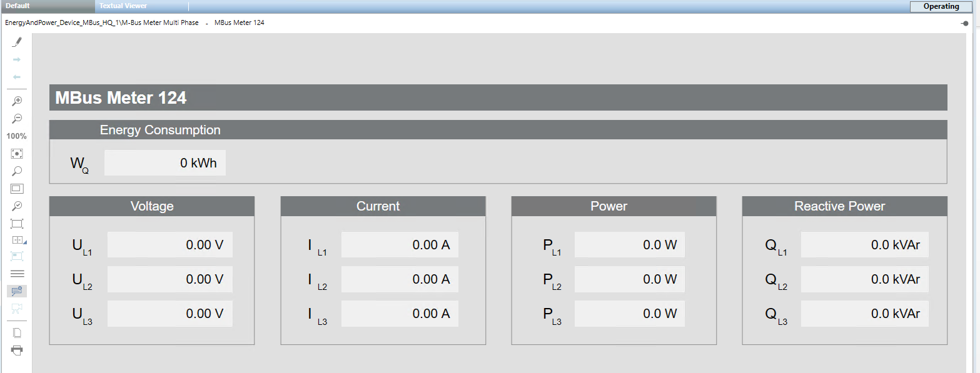Click the magnifier with checkmark icon
The image size is (980, 373).
tap(17, 206)
